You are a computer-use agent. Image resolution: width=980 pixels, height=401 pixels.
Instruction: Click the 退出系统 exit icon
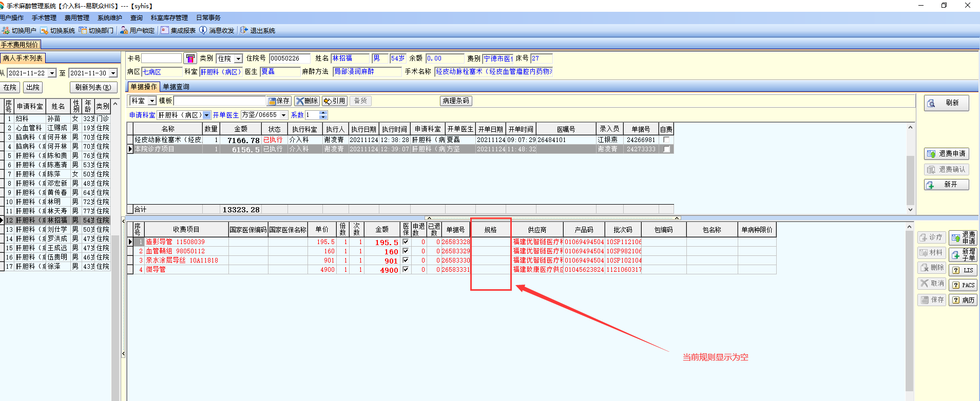tap(244, 31)
